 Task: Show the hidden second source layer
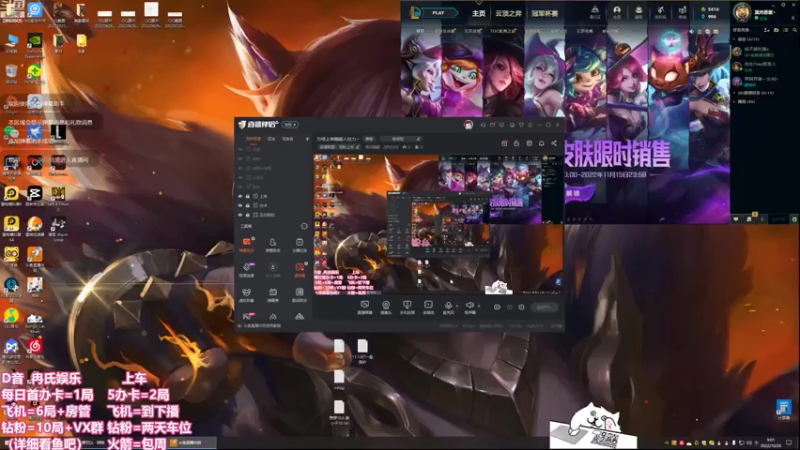tap(240, 159)
